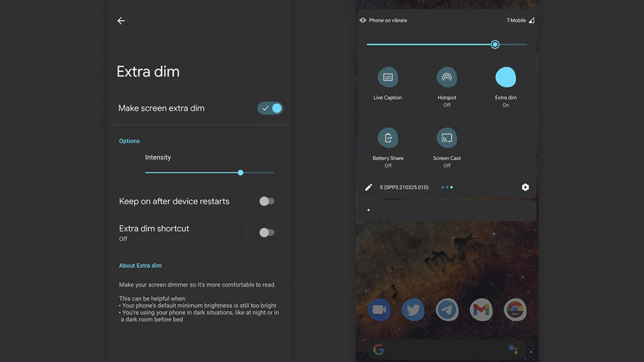Tap the Google search bar
The width and height of the screenshot is (644, 362).
447,350
